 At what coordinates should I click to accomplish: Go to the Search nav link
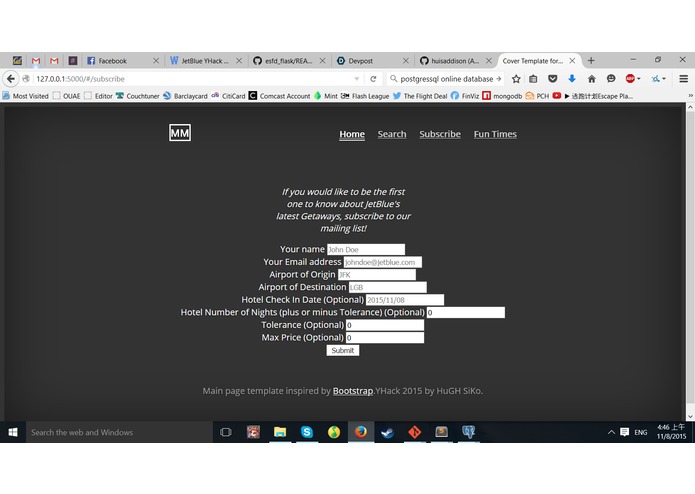pyautogui.click(x=392, y=134)
